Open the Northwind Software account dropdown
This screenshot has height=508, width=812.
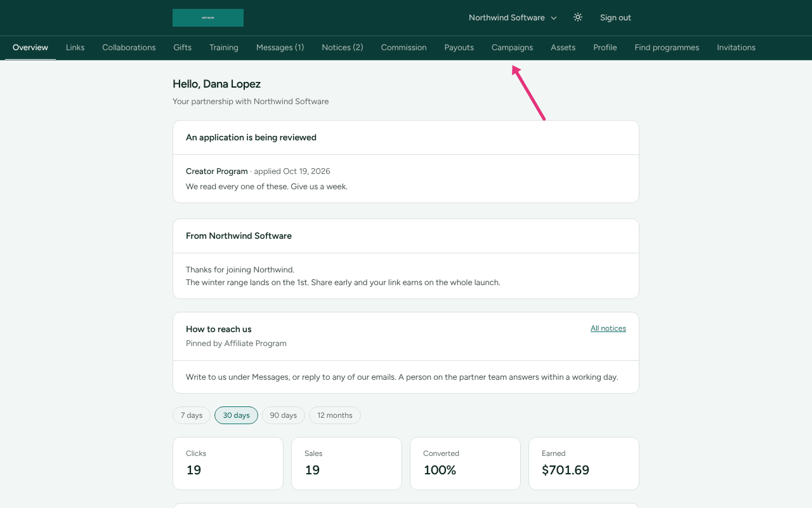[513, 18]
